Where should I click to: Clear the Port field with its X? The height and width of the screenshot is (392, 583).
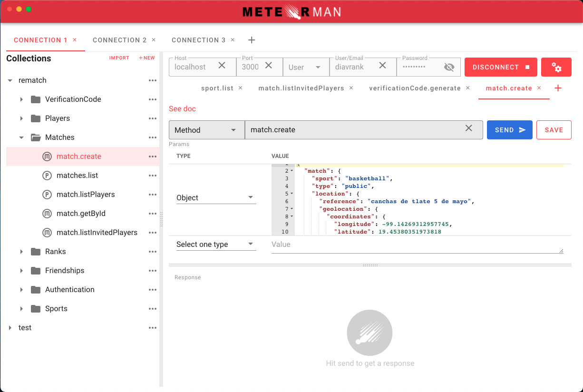(269, 66)
